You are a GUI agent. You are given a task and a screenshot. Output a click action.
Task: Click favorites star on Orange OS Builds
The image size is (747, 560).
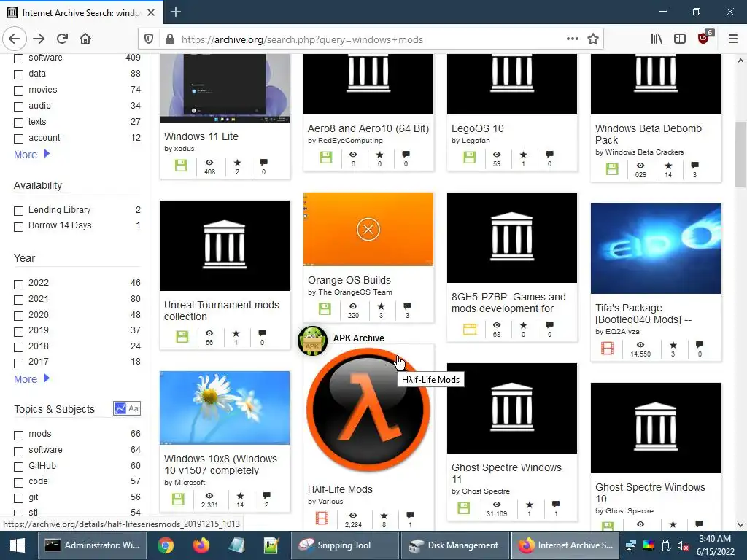pos(381,306)
